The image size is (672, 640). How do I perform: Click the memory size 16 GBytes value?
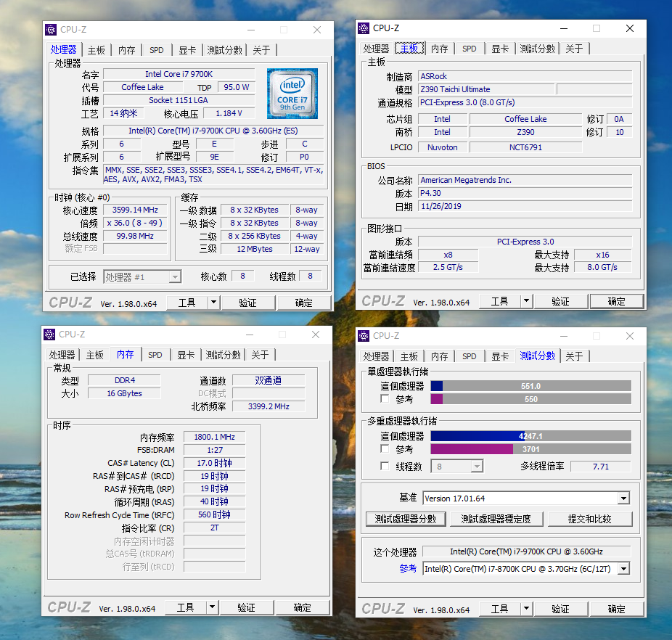click(x=124, y=393)
